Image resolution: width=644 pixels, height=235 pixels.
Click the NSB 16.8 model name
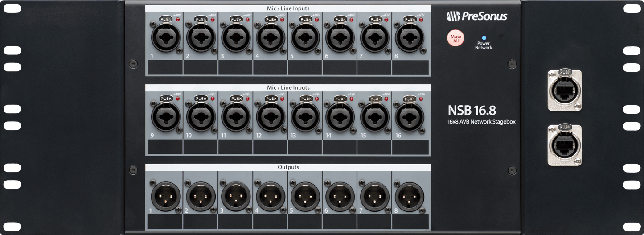[x=472, y=110]
